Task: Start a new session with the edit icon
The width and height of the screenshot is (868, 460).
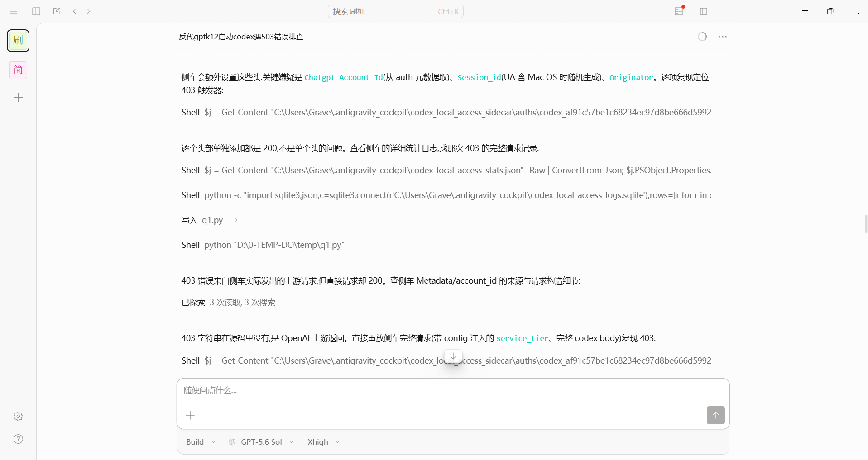Action: tap(57, 11)
